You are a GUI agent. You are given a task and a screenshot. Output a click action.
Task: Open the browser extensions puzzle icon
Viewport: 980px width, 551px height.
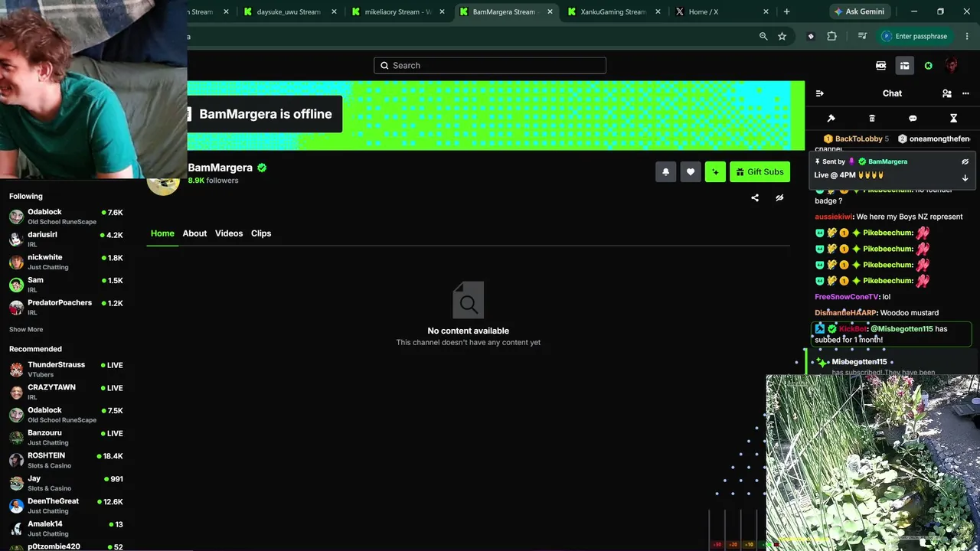pos(831,36)
